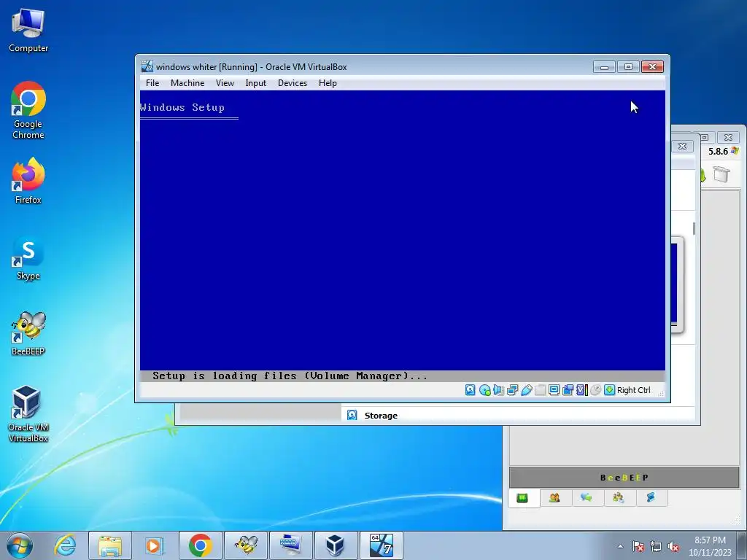Switch to the groups tab in BeeBEEP

tap(619, 498)
